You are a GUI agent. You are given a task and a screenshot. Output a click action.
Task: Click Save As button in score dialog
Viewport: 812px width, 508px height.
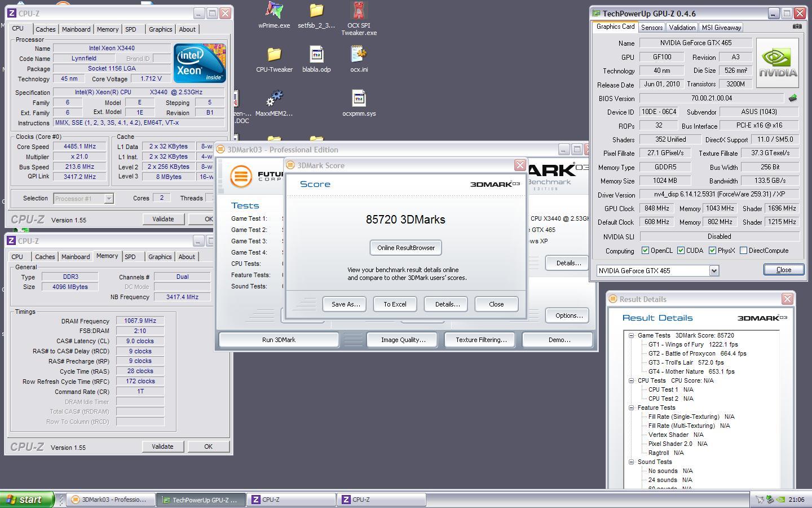click(345, 304)
